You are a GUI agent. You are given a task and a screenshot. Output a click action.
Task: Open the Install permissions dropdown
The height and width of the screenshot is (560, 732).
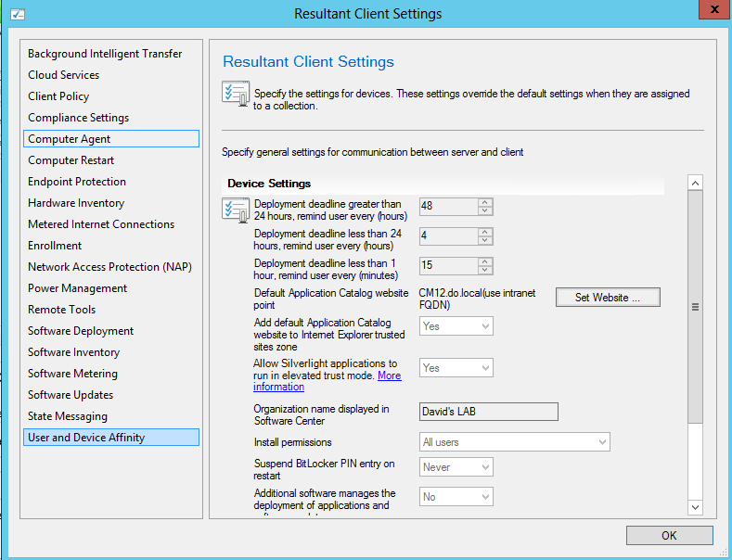click(x=515, y=442)
